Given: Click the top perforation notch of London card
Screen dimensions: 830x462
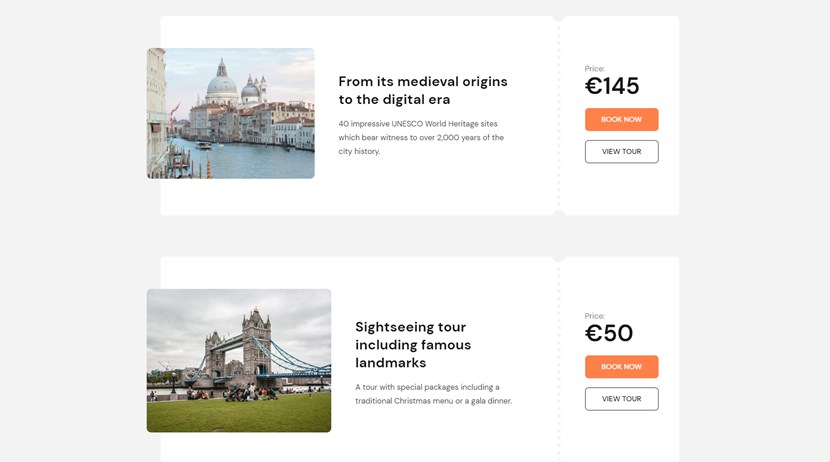Looking at the screenshot, I should click(x=558, y=259).
